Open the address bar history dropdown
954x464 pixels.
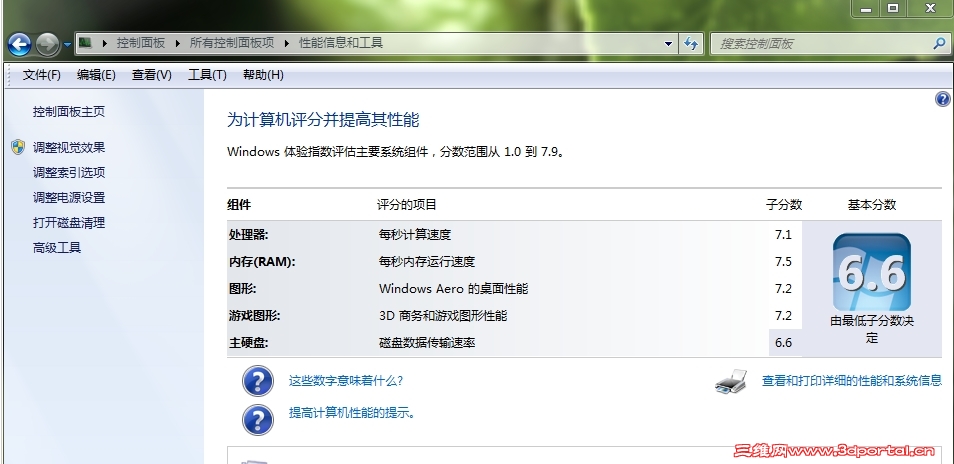pos(669,44)
